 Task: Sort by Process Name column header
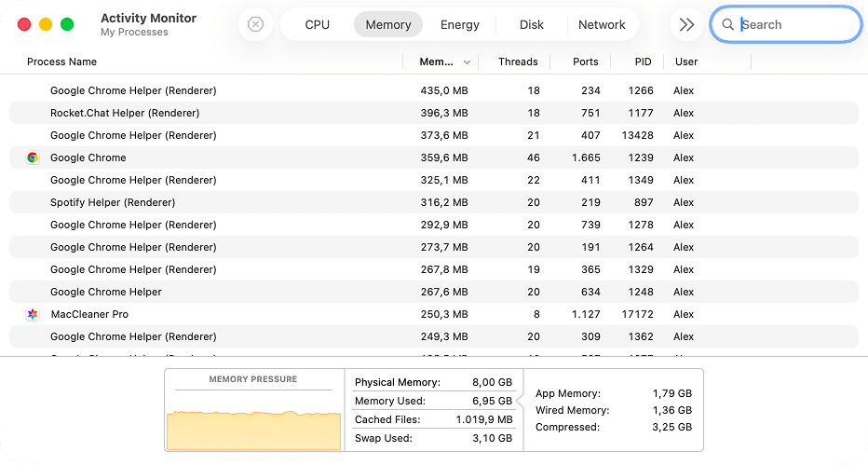coord(62,62)
